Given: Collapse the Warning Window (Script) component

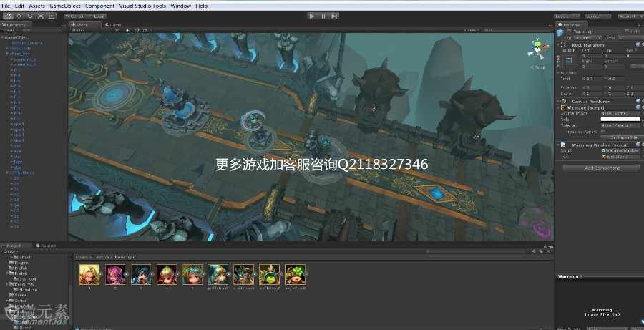Looking at the screenshot, I should (559, 145).
